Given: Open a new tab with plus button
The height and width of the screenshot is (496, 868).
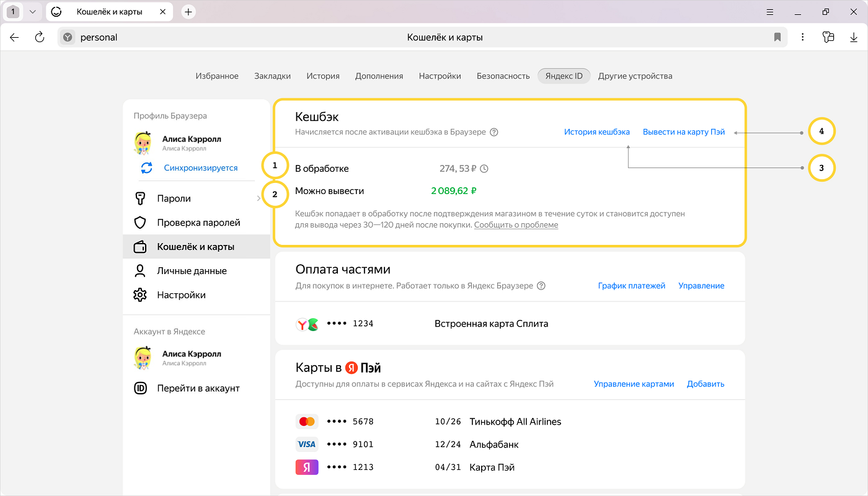Looking at the screenshot, I should [188, 12].
